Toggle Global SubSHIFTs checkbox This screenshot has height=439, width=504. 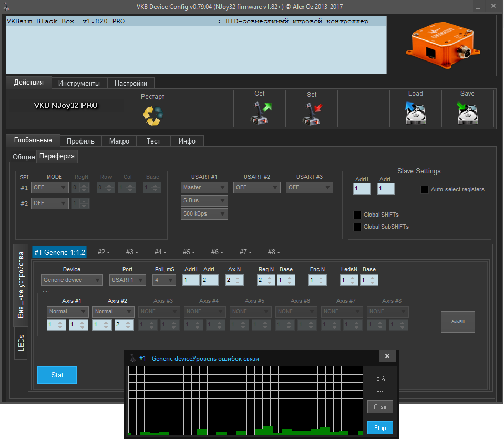(x=357, y=227)
